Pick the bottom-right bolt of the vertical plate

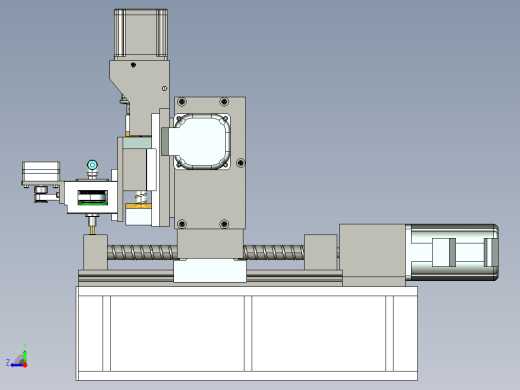[224, 224]
